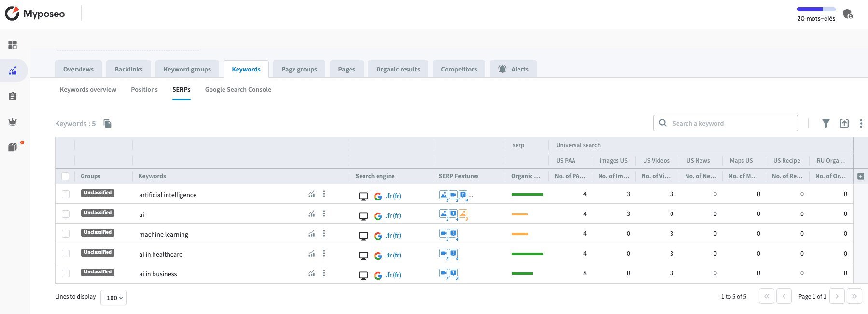The image size is (868, 314).
Task: Click video SERP feature icon in machine learning row
Action: pyautogui.click(x=444, y=234)
